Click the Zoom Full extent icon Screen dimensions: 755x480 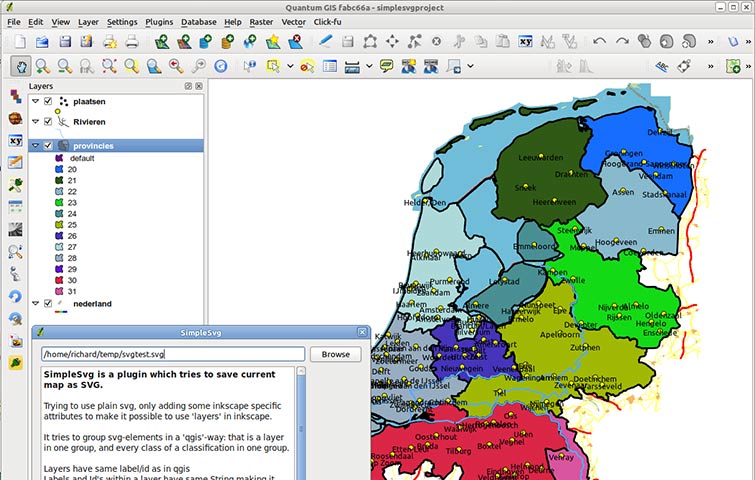pyautogui.click(x=109, y=66)
